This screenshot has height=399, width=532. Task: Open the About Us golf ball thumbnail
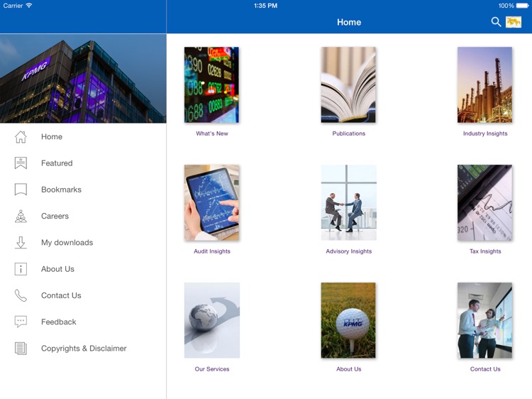348,320
